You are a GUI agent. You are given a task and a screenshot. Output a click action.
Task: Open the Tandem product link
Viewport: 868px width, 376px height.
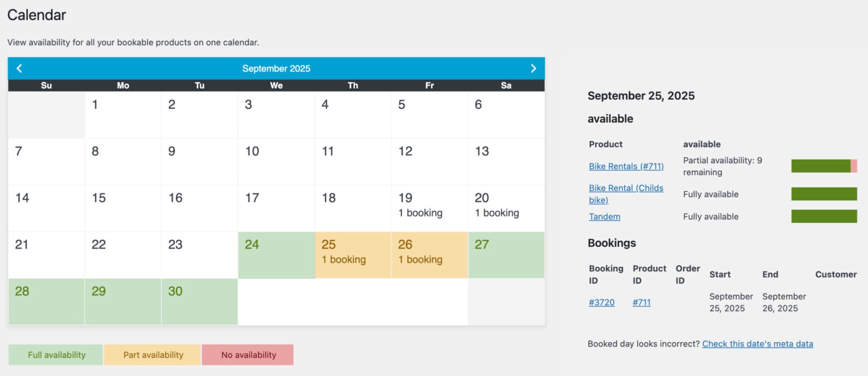tap(604, 216)
